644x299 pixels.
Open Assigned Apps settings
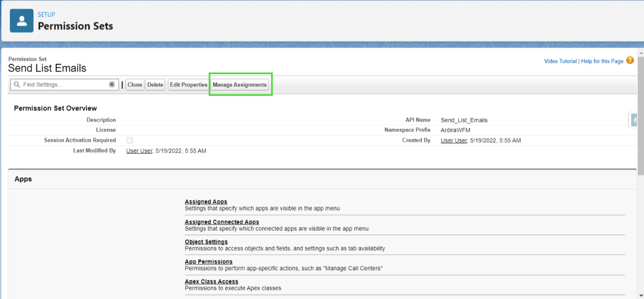[x=206, y=201]
